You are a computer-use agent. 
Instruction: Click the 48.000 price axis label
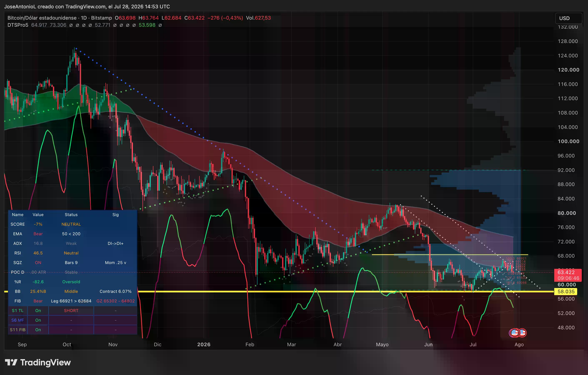[566, 328]
